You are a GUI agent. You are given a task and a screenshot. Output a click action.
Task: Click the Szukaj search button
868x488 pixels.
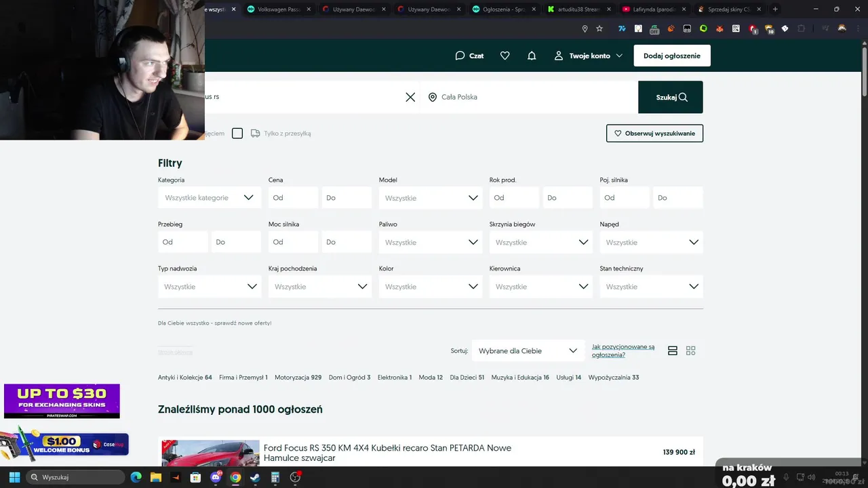(x=671, y=97)
